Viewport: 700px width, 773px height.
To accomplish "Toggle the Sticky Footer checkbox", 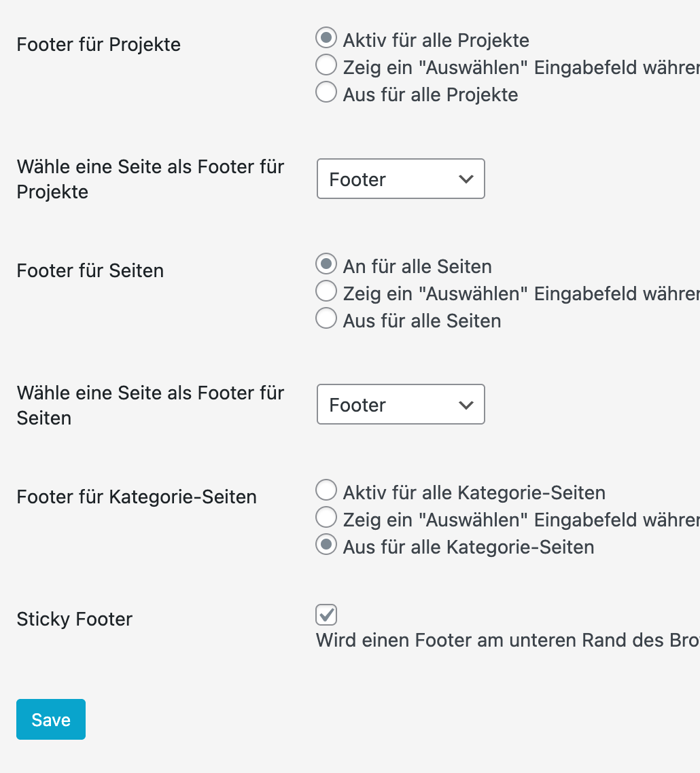I will 326,615.
